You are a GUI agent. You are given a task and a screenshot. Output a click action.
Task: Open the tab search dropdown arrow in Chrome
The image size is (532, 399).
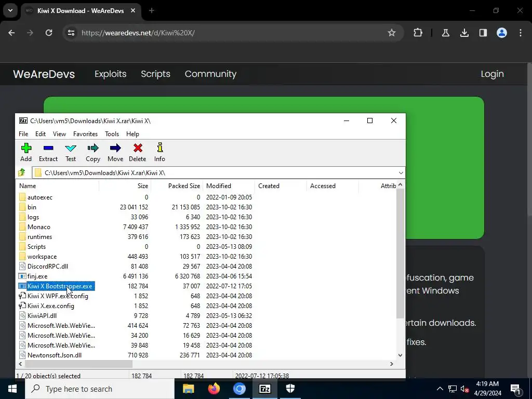click(x=10, y=10)
